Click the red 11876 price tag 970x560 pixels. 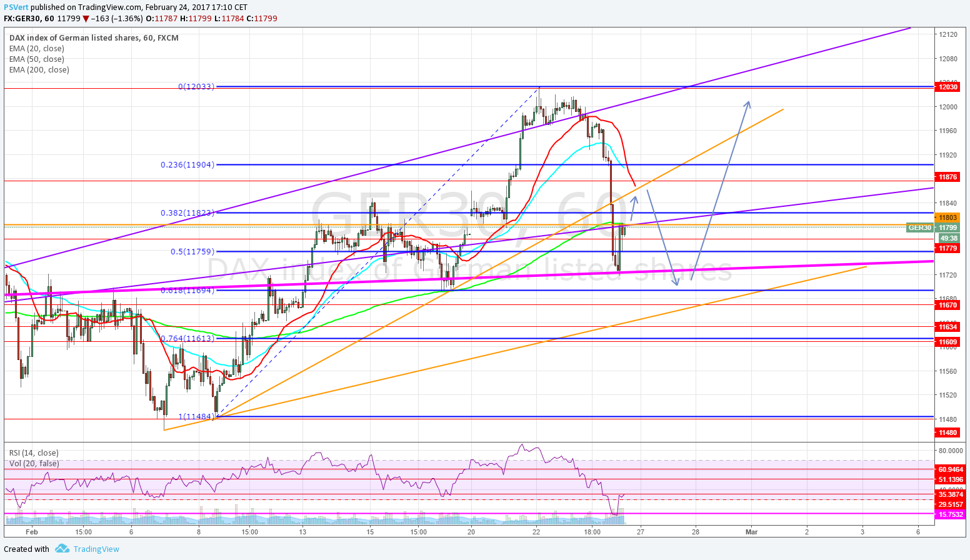click(x=947, y=177)
